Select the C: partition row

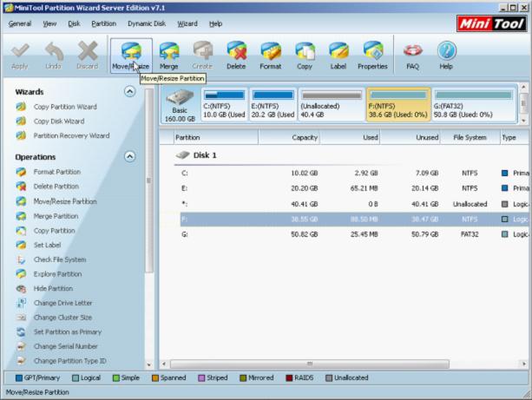click(354, 173)
